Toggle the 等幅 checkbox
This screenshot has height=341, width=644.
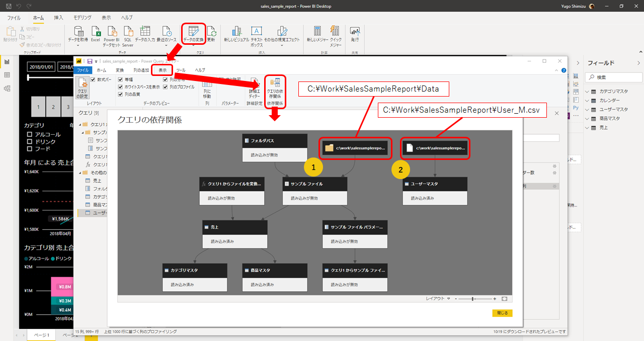(120, 79)
